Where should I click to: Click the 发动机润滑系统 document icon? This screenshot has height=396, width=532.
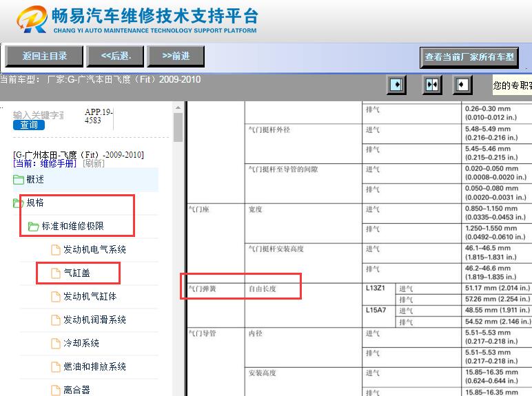[56, 320]
